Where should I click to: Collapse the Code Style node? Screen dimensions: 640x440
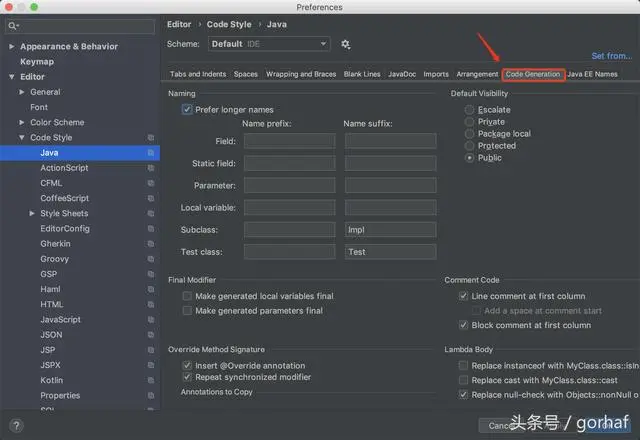pyautogui.click(x=22, y=138)
